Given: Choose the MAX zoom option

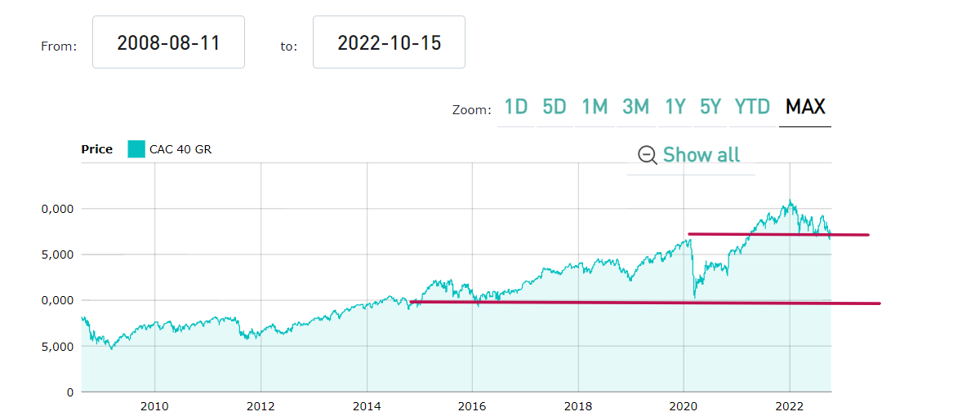Looking at the screenshot, I should coord(805,107).
